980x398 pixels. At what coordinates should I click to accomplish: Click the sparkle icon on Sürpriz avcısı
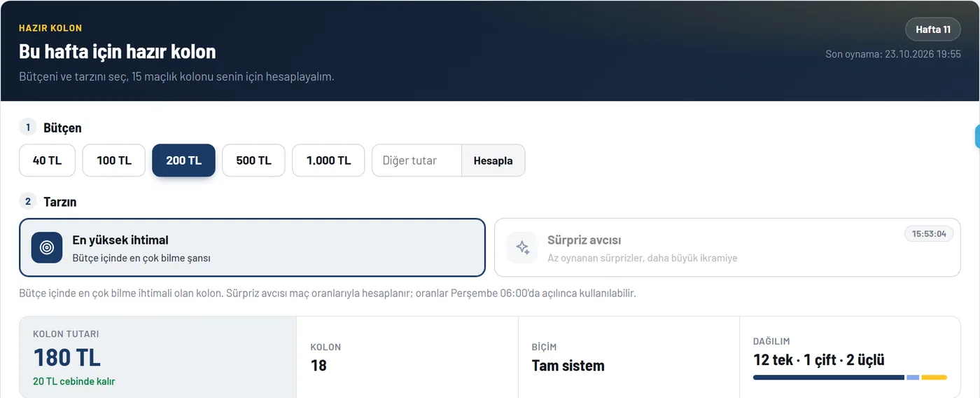(x=522, y=247)
